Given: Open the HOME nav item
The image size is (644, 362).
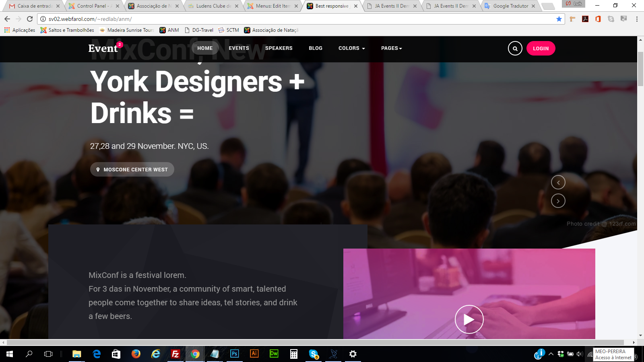Looking at the screenshot, I should (x=205, y=48).
